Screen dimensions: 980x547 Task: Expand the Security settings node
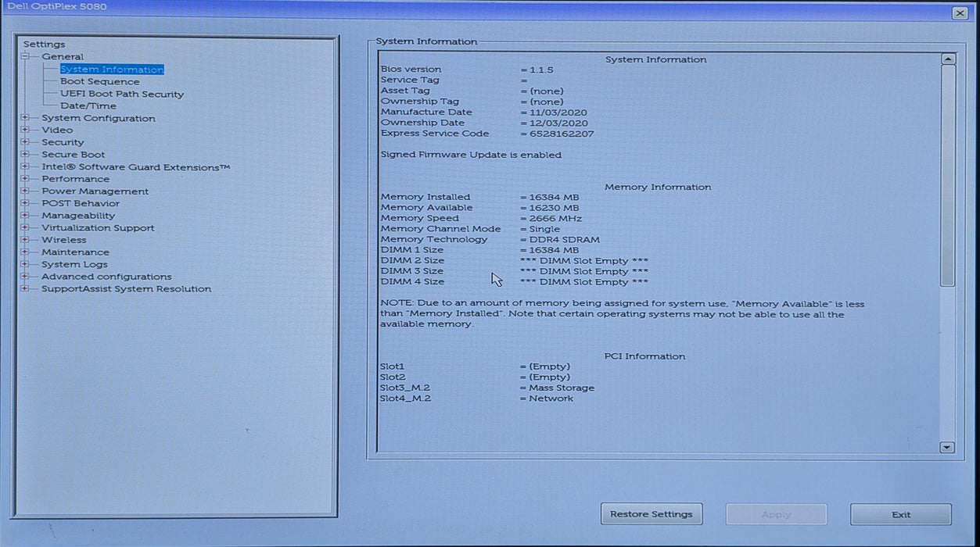click(25, 142)
